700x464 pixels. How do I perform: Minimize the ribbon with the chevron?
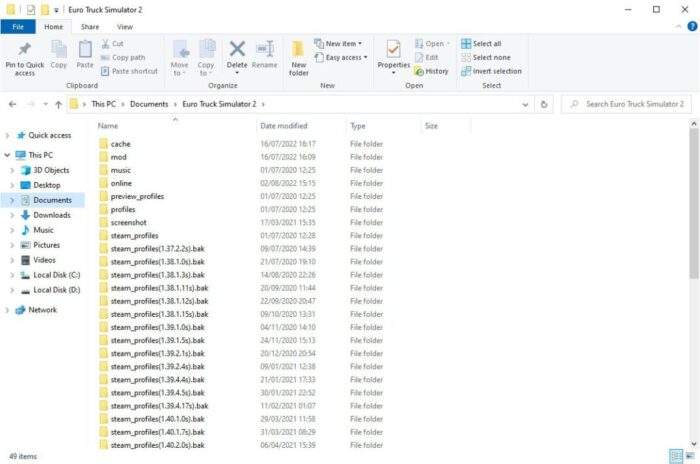coord(679,27)
